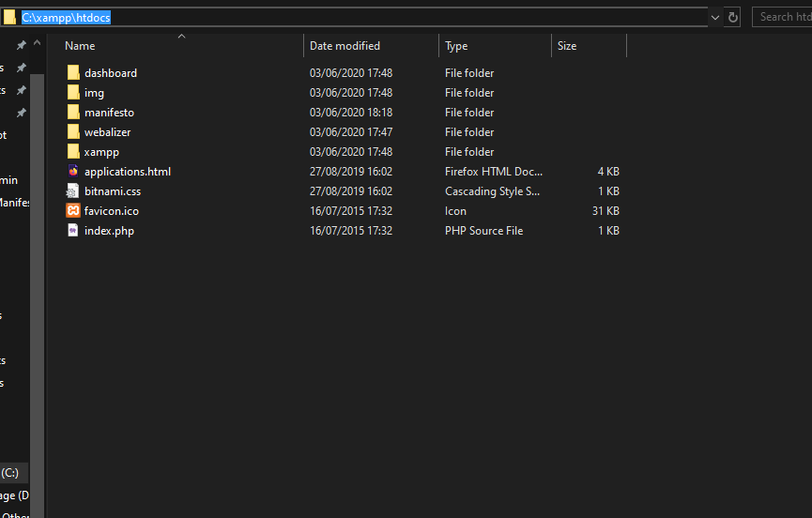Click the fourth pin icon in navigation pane
812x518 pixels.
click(x=22, y=113)
